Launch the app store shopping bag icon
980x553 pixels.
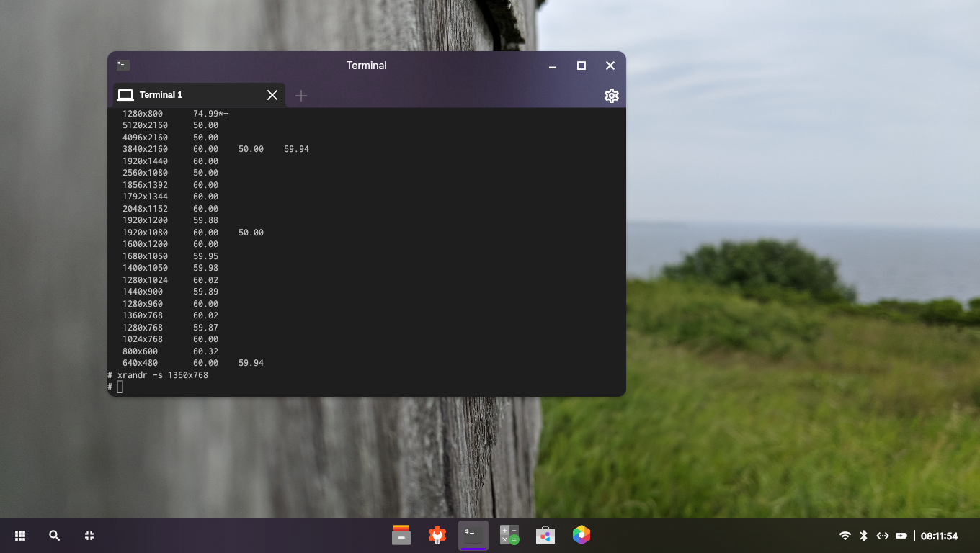tap(545, 536)
